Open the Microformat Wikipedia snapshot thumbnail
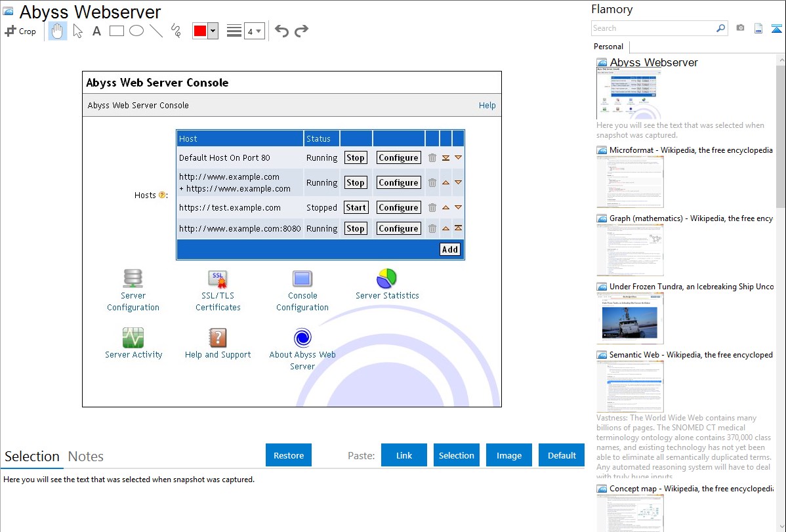 tap(630, 182)
